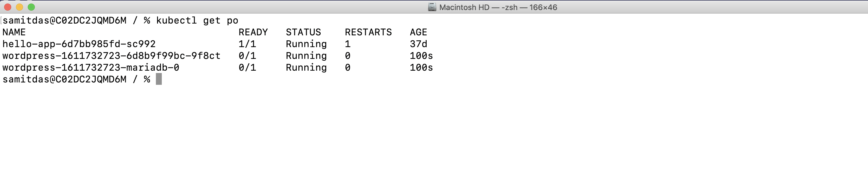Click the READY column header
The height and width of the screenshot is (169, 868).
pyautogui.click(x=253, y=32)
